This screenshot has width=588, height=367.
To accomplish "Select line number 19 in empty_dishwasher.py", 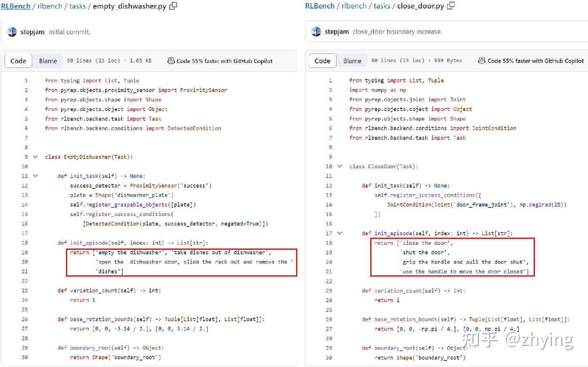I will 24,252.
